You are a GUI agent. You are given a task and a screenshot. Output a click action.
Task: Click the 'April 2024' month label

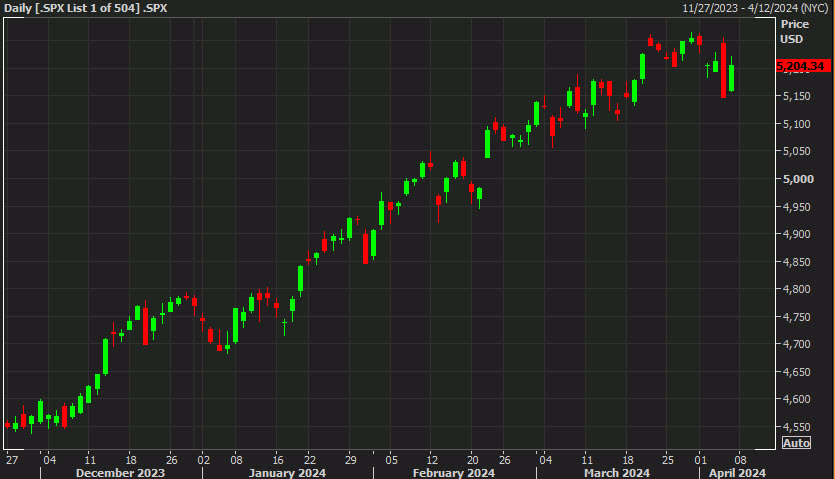(x=737, y=473)
